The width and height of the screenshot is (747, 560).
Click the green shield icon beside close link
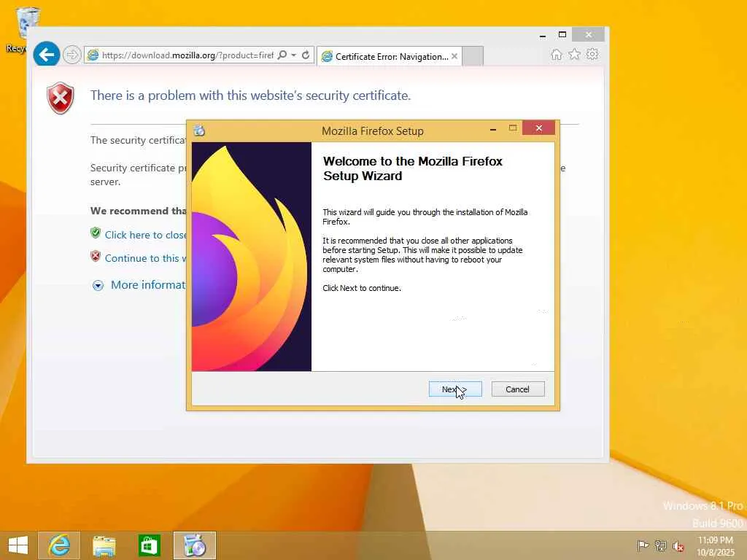pyautogui.click(x=96, y=233)
